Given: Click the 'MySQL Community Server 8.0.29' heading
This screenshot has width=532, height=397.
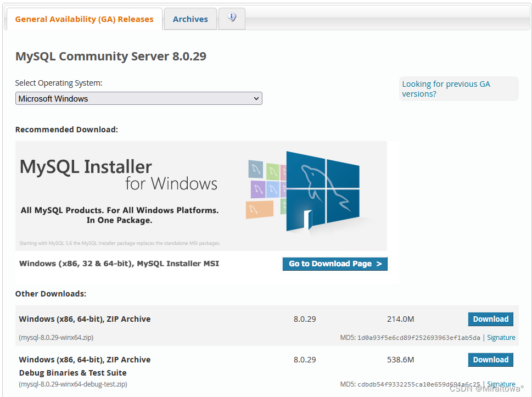Looking at the screenshot, I should 110,56.
